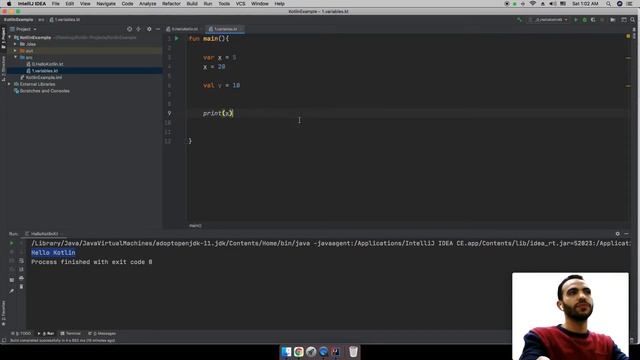The height and width of the screenshot is (360, 640).
Task: Click the Collapse All icon in Project panel
Action: coord(139,29)
